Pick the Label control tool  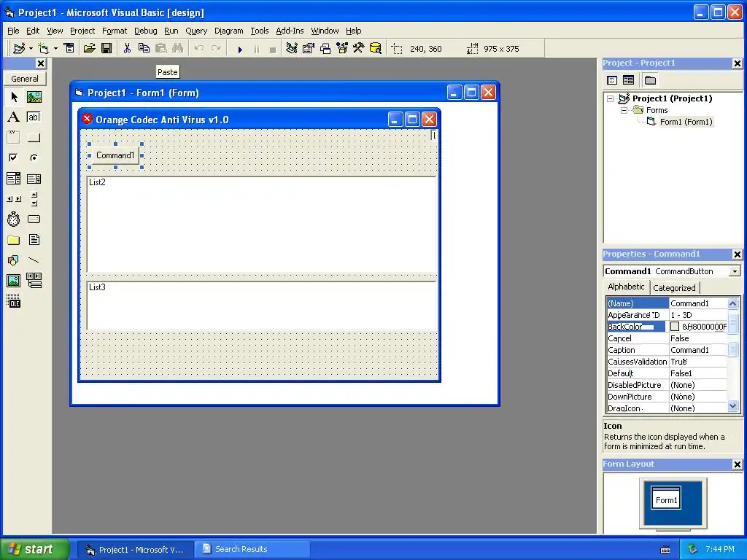pos(14,117)
